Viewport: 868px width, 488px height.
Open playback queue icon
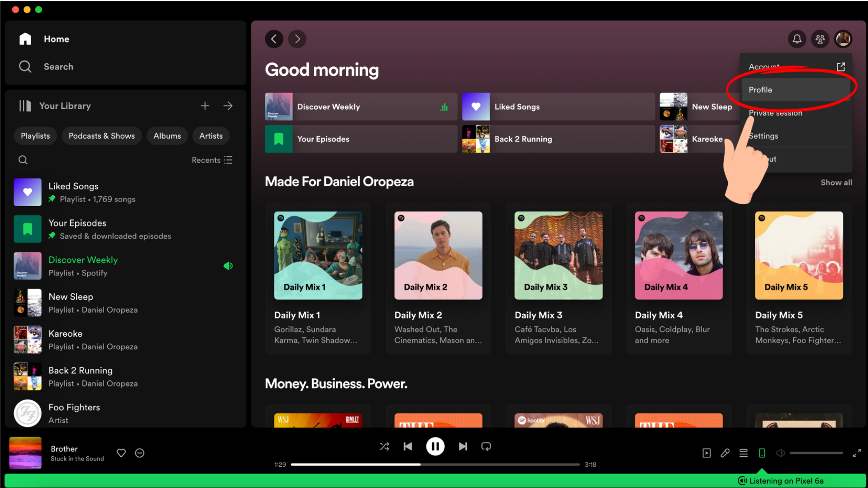743,453
